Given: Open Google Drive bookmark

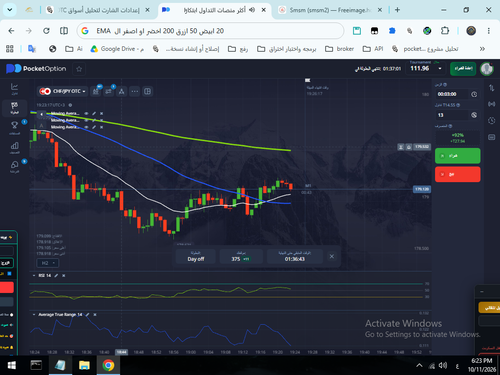Looking at the screenshot, I should coord(117,49).
